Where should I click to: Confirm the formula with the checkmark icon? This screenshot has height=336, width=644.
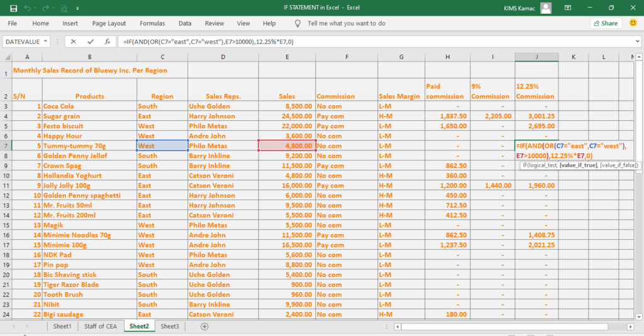91,42
